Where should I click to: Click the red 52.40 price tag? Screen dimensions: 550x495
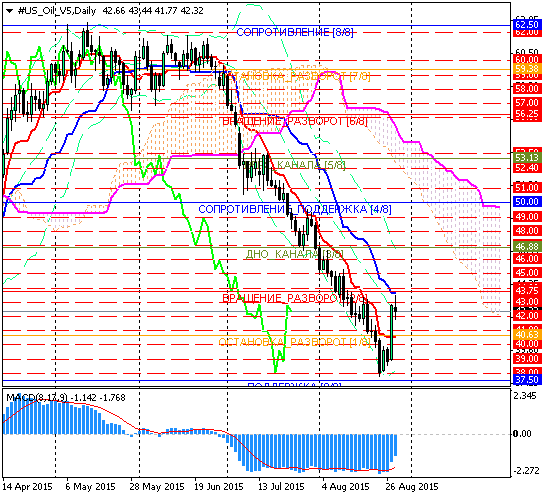(x=527, y=167)
